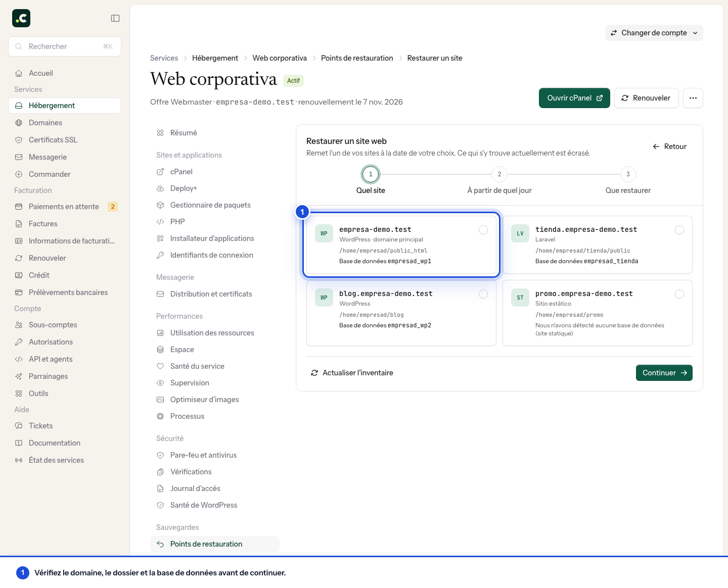Click Santé du service heart icon
Image resolution: width=728 pixels, height=588 pixels.
point(160,366)
